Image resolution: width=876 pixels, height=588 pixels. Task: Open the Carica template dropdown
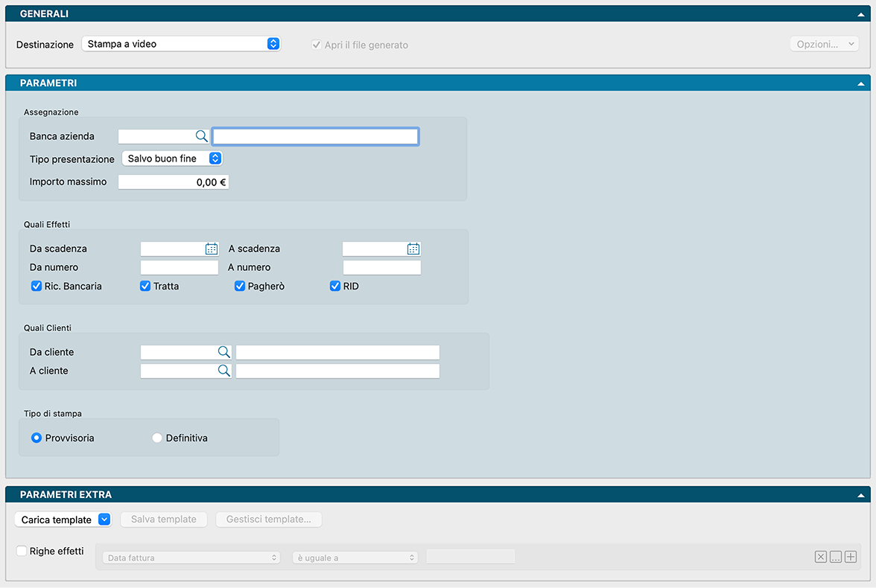tap(63, 520)
